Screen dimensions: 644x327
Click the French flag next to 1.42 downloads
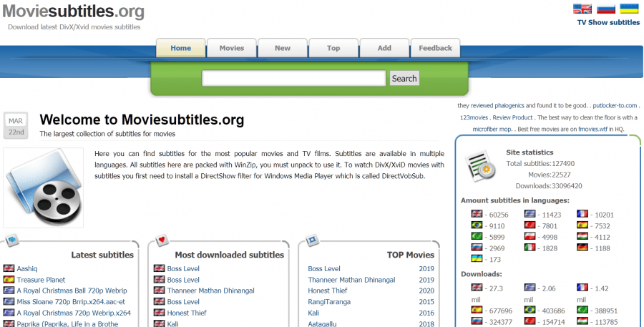(582, 287)
